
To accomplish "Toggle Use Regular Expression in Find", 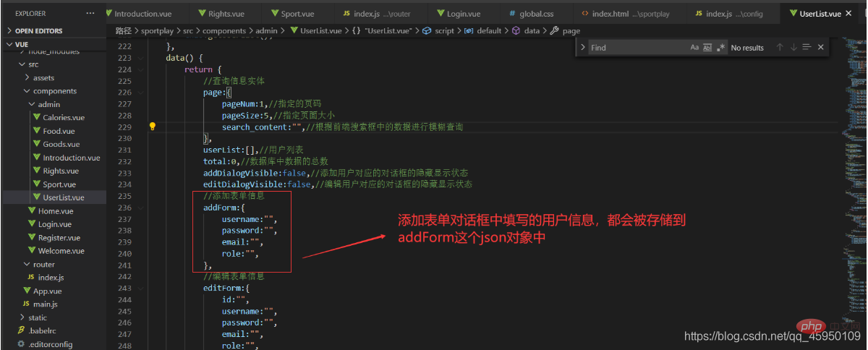I will coord(720,48).
